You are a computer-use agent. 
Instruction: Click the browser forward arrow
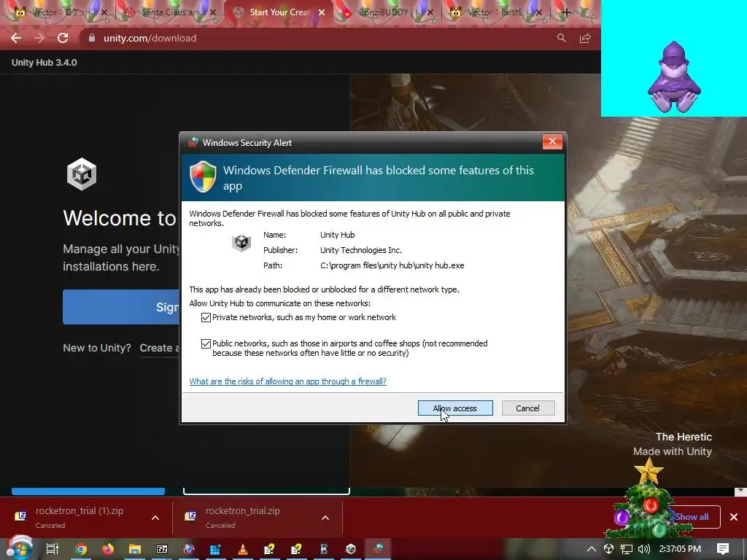pos(39,38)
